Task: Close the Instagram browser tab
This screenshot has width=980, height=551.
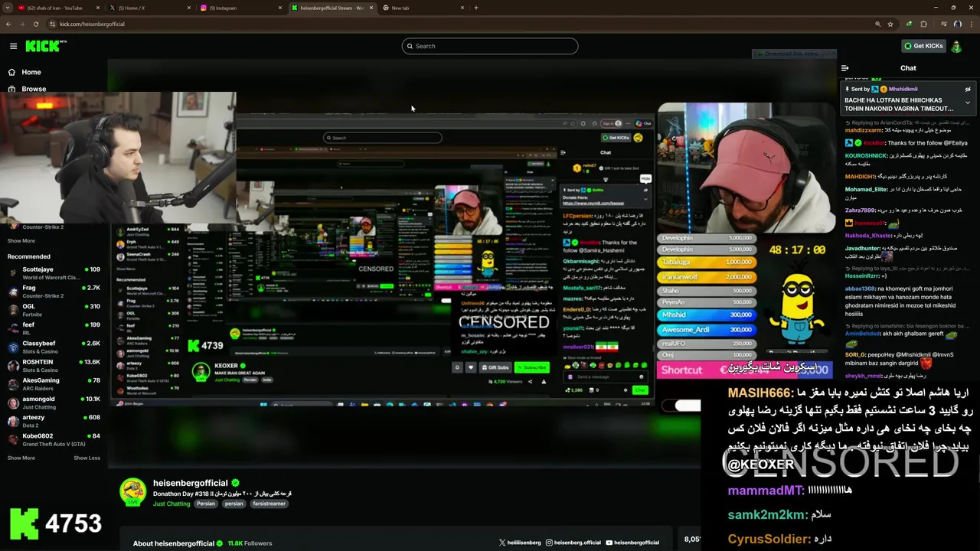Action: pyautogui.click(x=280, y=8)
